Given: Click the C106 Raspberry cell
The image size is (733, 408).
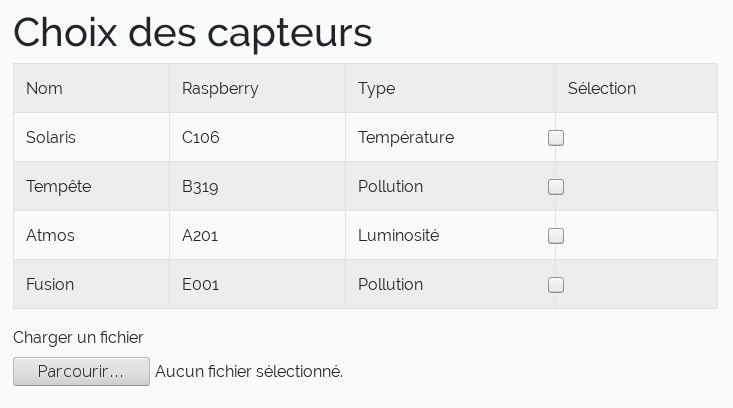Looking at the screenshot, I should pyautogui.click(x=200, y=137).
